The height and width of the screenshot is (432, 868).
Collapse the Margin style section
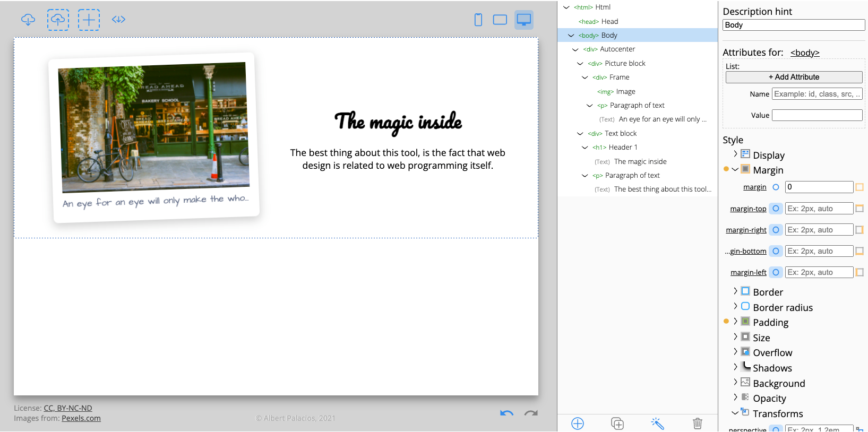(x=735, y=170)
